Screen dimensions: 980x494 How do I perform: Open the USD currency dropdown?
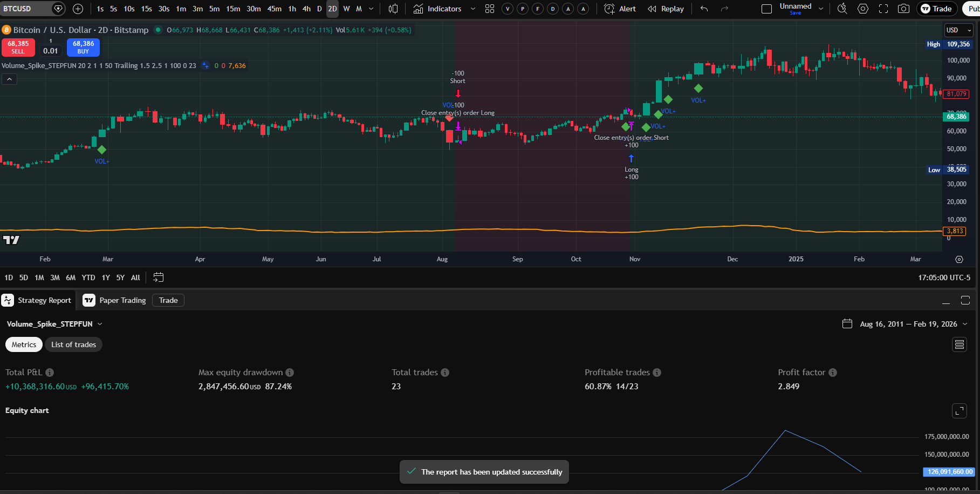(958, 30)
